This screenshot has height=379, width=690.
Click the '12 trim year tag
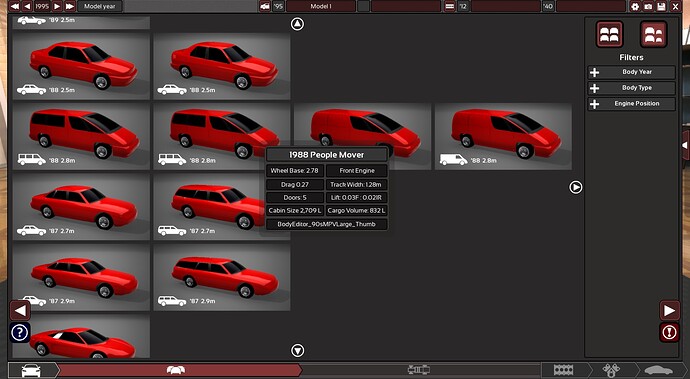[463, 6]
